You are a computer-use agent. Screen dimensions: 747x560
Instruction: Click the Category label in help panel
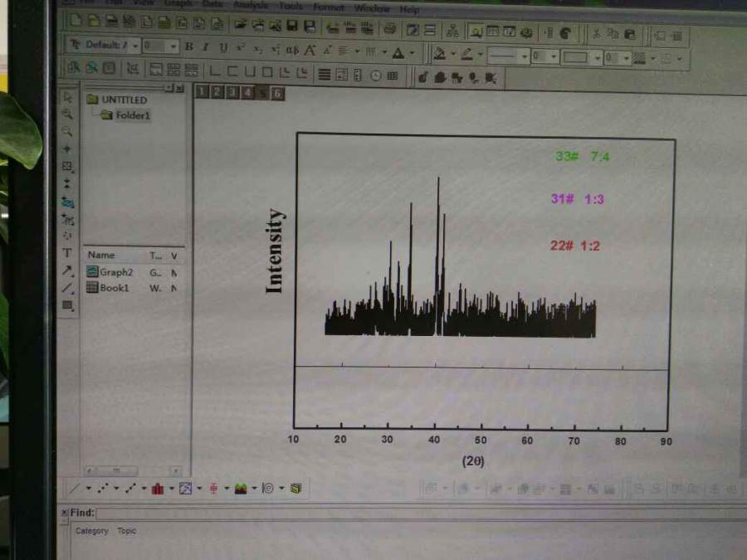coord(91,530)
